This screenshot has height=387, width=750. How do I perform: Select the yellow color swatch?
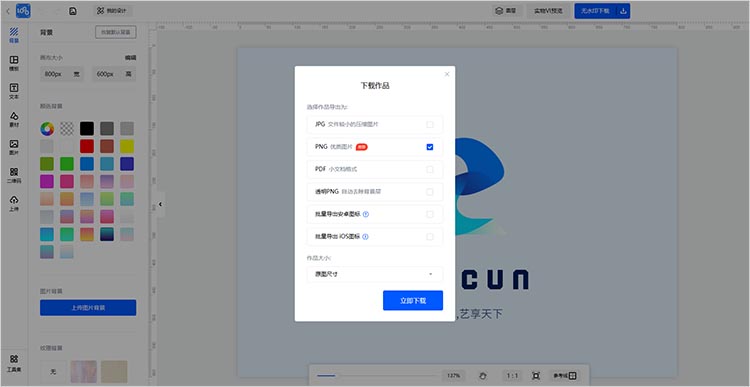[x=127, y=146]
